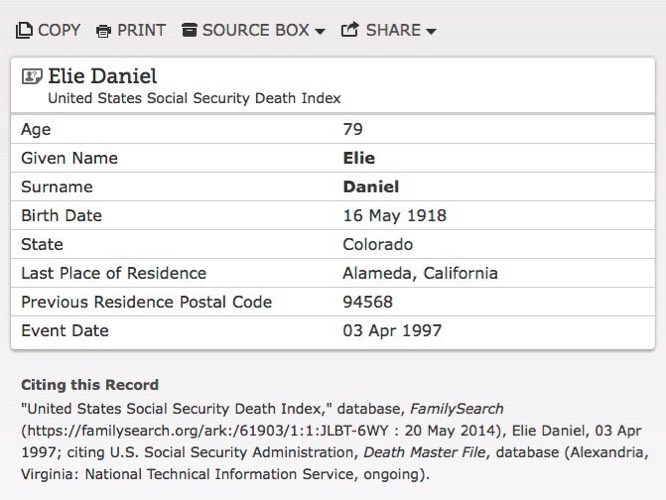This screenshot has height=500, width=666.
Task: Click the PRINT button label
Action: 141,30
